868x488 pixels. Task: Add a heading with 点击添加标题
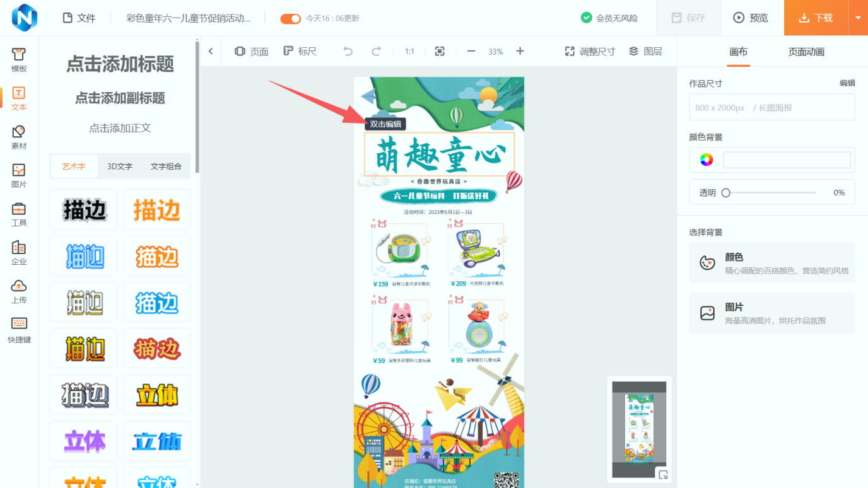tap(120, 64)
